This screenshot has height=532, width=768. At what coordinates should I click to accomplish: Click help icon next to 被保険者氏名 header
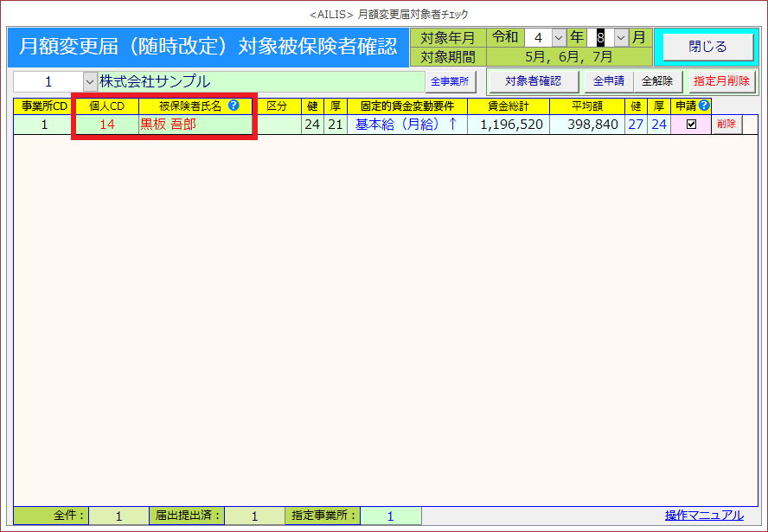click(234, 106)
